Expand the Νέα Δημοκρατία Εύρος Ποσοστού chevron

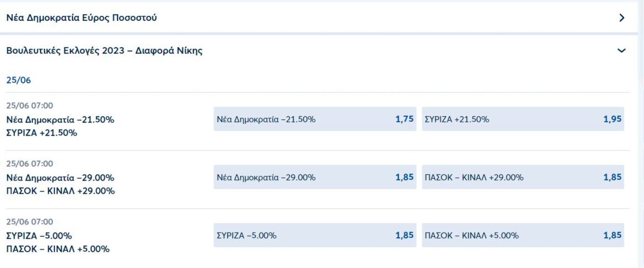[622, 18]
